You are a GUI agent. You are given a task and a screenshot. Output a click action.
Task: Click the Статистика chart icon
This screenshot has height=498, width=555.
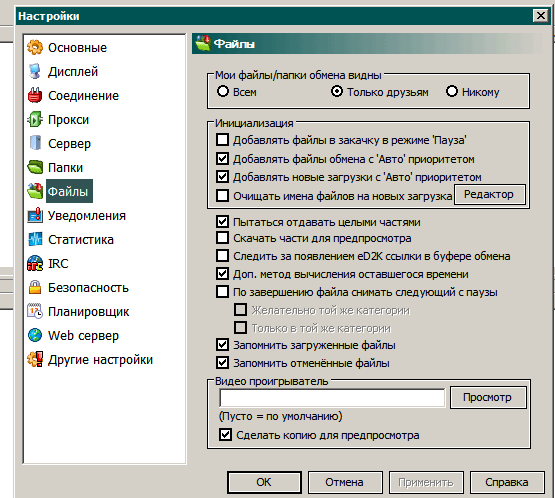tap(35, 240)
